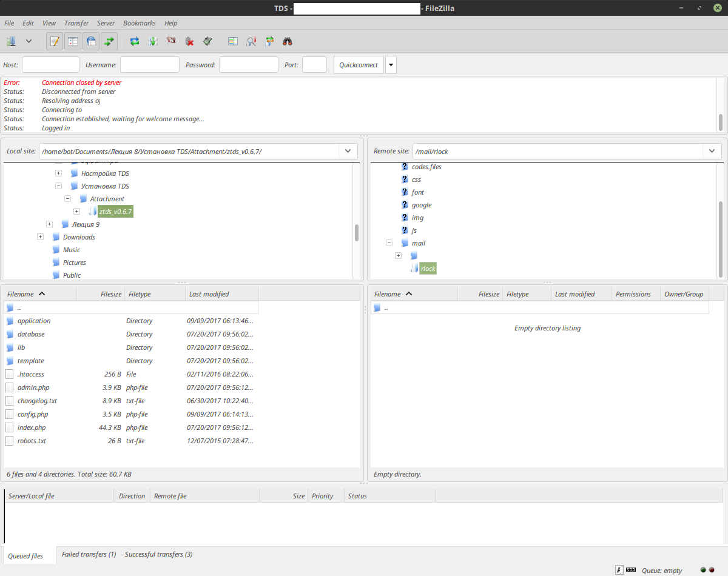
Task: Open the Server menu
Action: point(106,23)
